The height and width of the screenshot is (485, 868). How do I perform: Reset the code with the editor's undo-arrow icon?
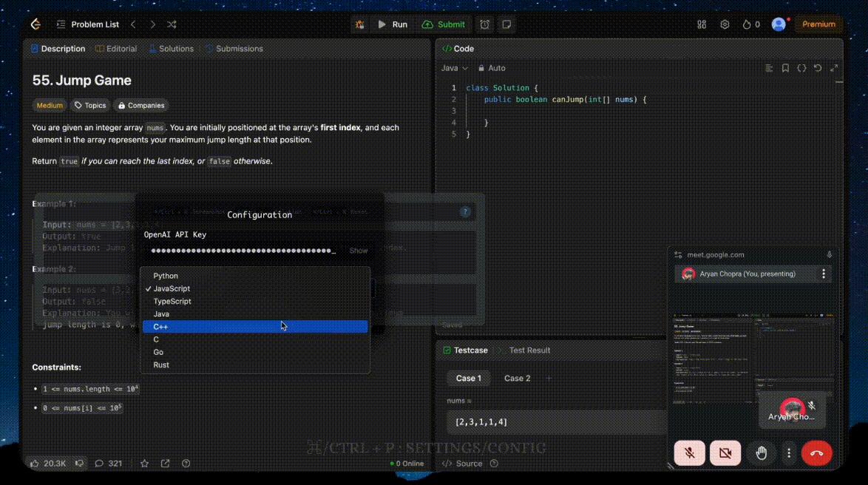tap(818, 68)
